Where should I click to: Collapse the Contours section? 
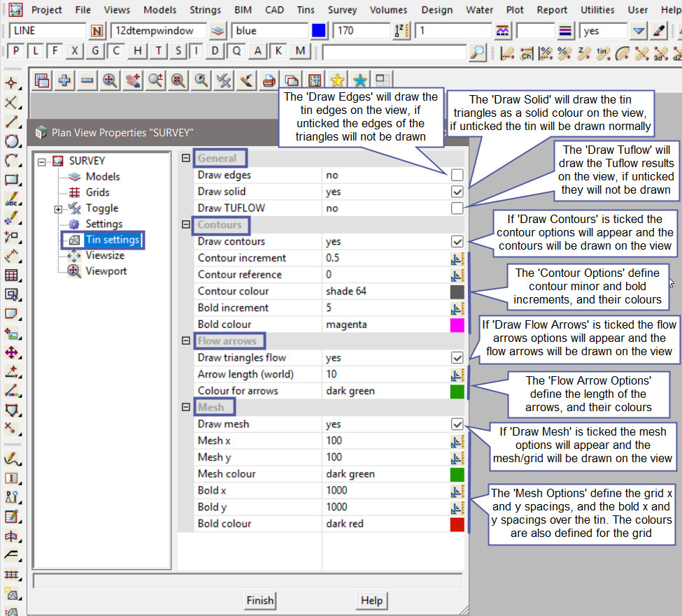(x=186, y=225)
